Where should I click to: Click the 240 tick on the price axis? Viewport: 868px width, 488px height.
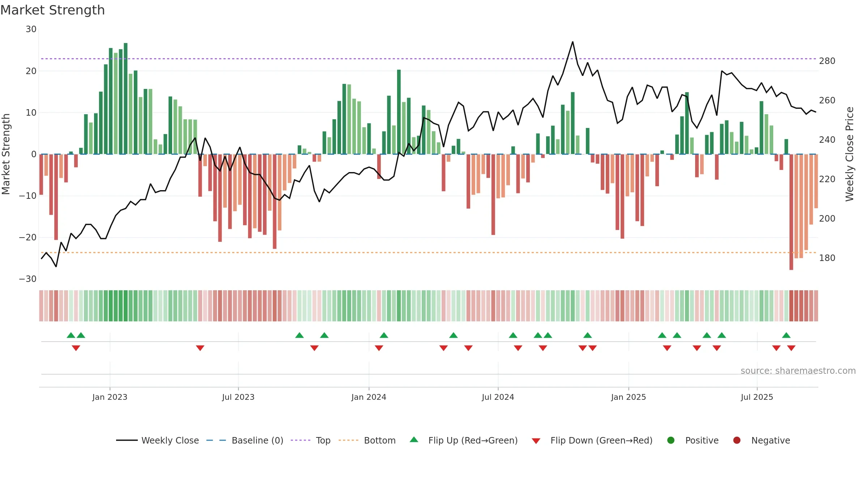point(827,140)
